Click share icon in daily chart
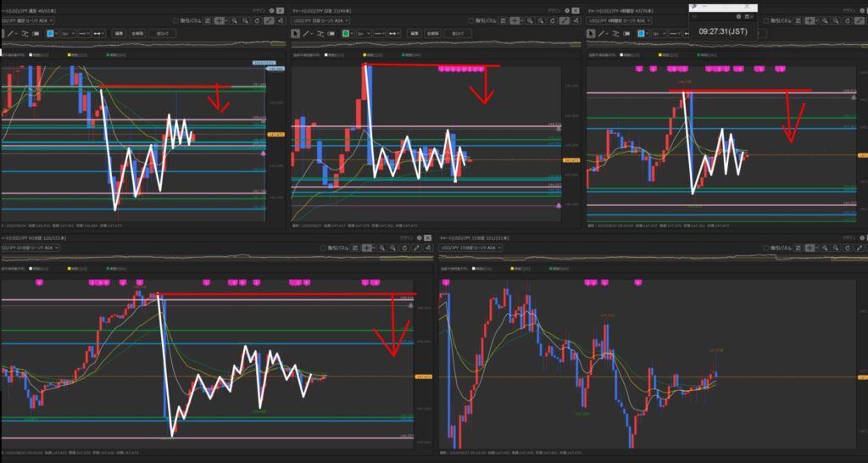Viewport: 868px width, 463px height. point(576,20)
